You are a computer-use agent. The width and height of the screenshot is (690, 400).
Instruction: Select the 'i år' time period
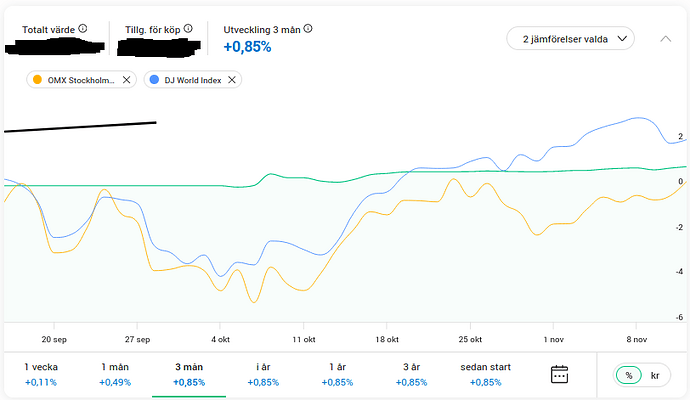(263, 374)
